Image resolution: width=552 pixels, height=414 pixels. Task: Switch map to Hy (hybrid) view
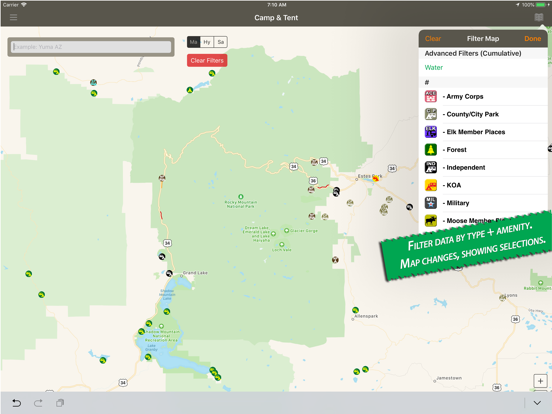(207, 42)
